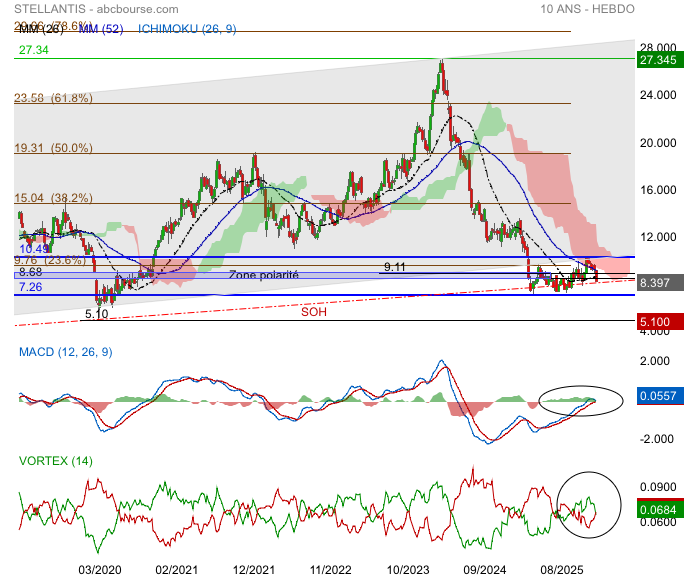Click the VORTEX (14) indicator title
The height and width of the screenshot is (580, 684).
point(56,461)
